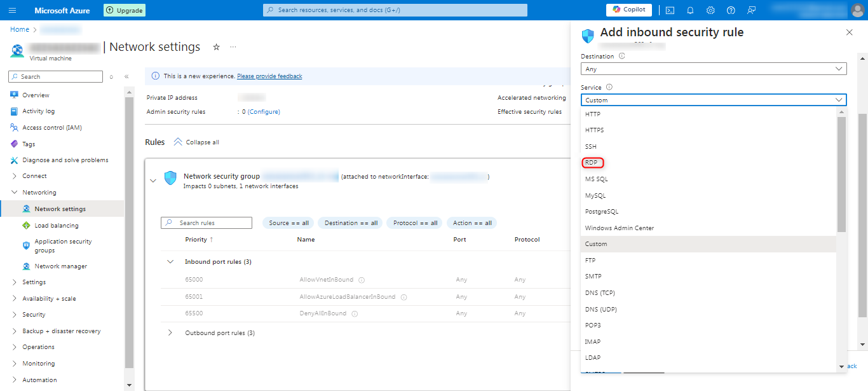Open the Destination dropdown

(x=713, y=69)
